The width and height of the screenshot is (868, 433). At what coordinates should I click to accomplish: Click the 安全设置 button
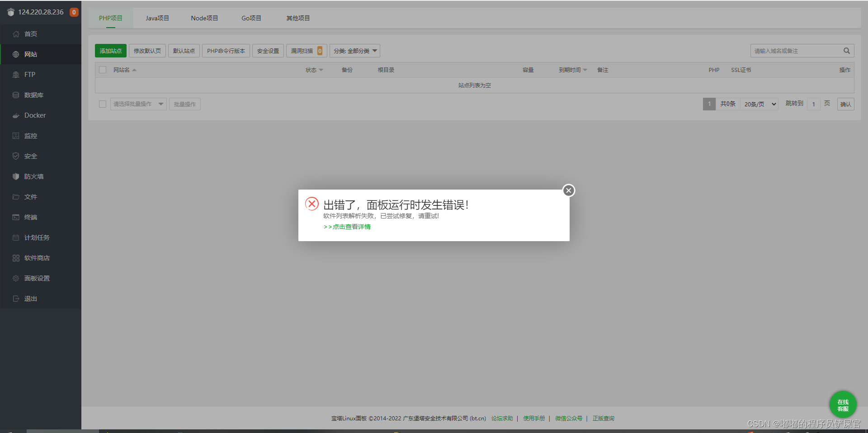click(x=268, y=51)
